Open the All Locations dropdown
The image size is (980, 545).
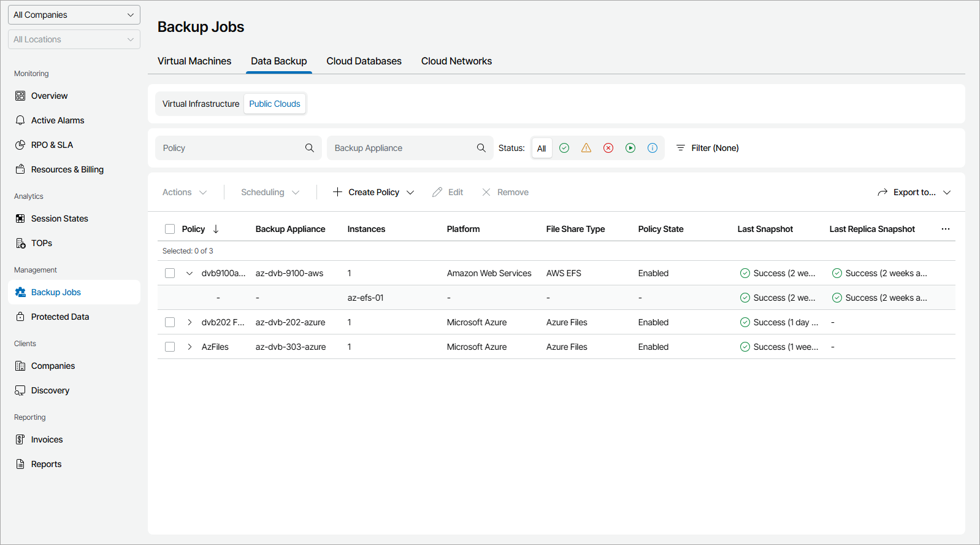coord(74,39)
